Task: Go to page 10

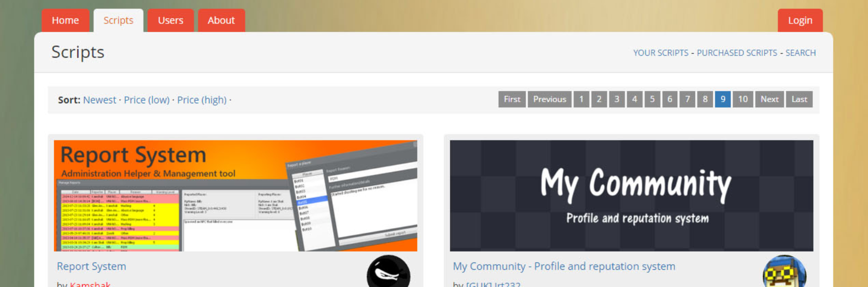Action: [742, 99]
